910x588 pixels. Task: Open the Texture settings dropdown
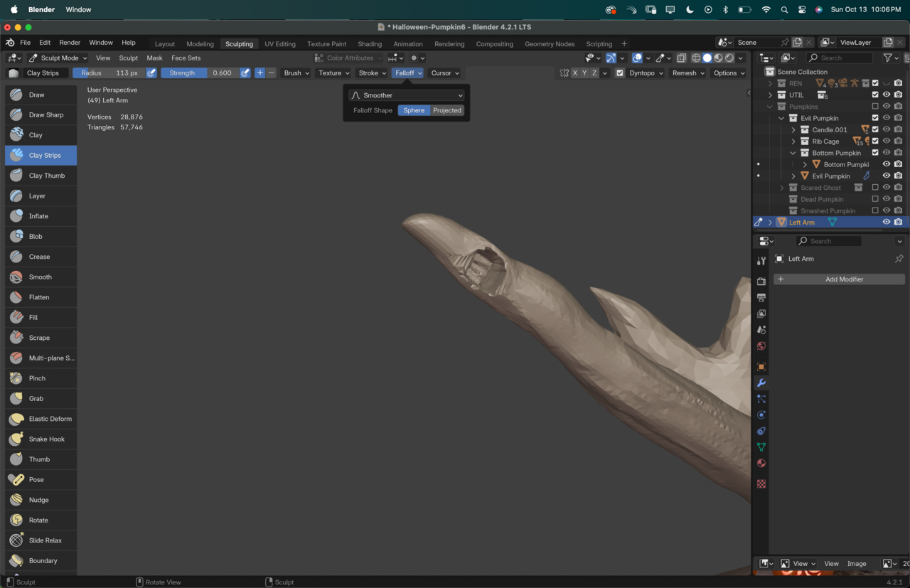(x=333, y=73)
